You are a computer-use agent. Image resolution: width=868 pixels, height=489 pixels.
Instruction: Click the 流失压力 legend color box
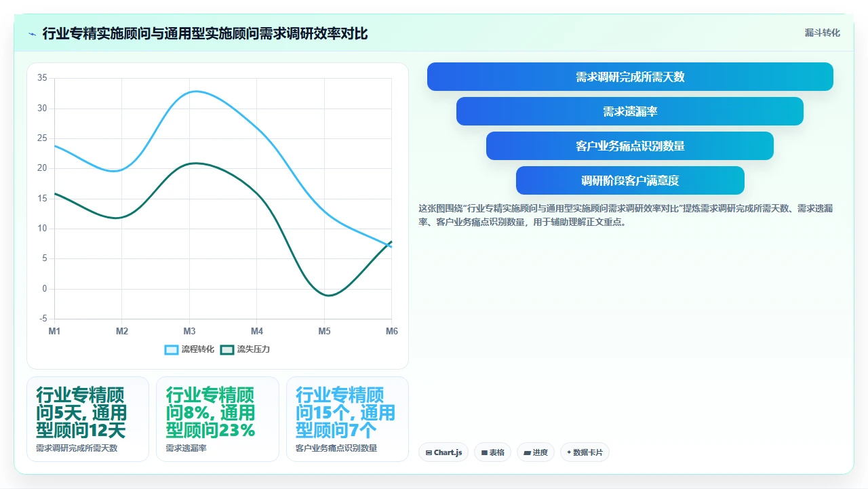[227, 349]
